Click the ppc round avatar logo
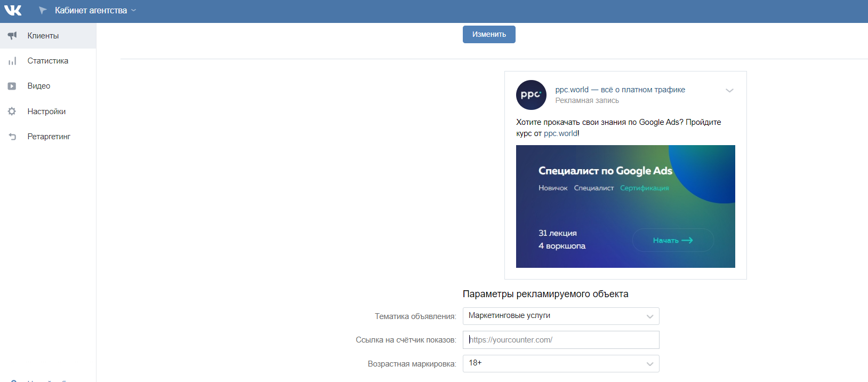The height and width of the screenshot is (382, 868). coord(531,95)
